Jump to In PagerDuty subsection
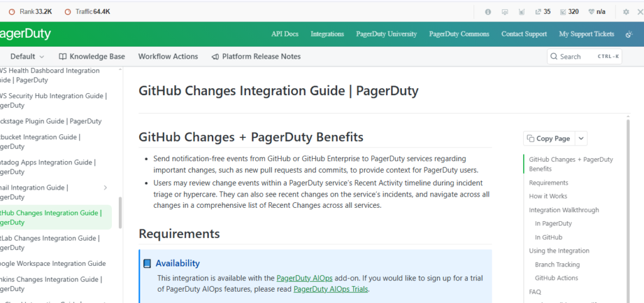Image resolution: width=644 pixels, height=303 pixels. coord(553,224)
